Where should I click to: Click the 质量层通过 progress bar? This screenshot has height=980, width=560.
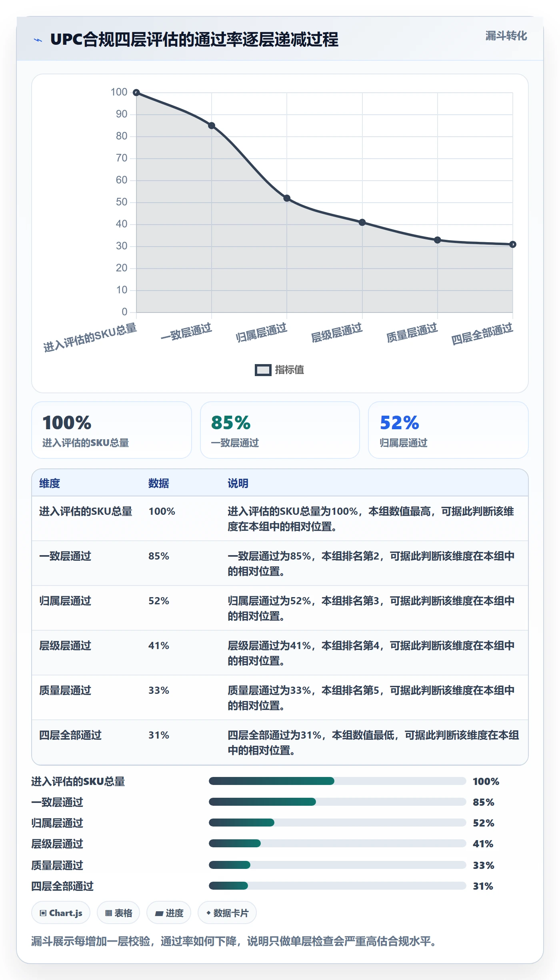click(x=338, y=865)
